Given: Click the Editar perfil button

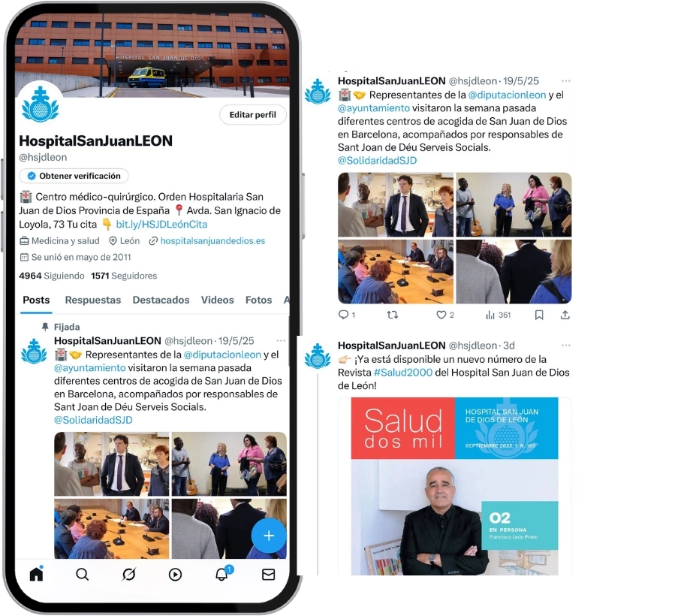Looking at the screenshot, I should 252,115.
